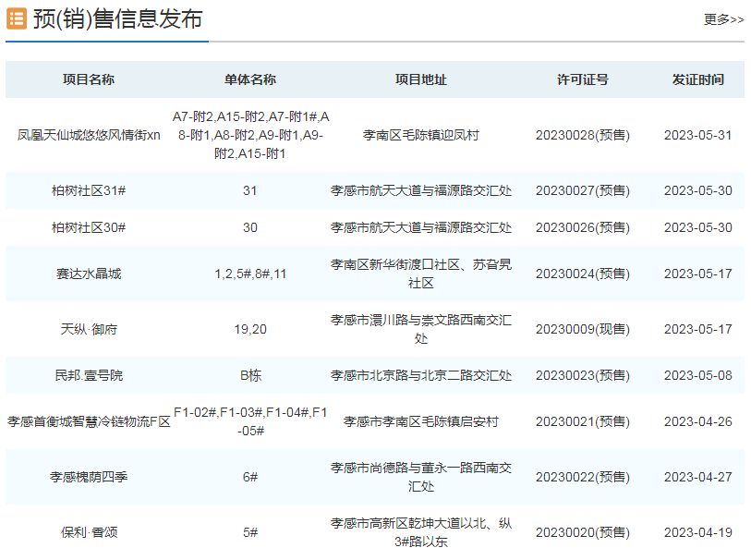The width and height of the screenshot is (751, 560).
Task: Select the 赛达水晶城 project entry
Action: click(x=89, y=274)
